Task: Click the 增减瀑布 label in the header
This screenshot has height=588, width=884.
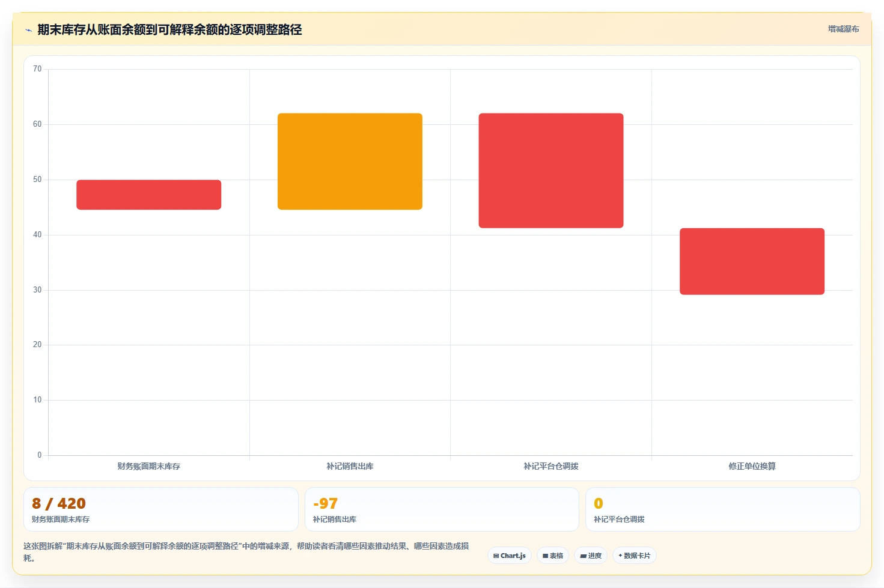Action: click(843, 29)
